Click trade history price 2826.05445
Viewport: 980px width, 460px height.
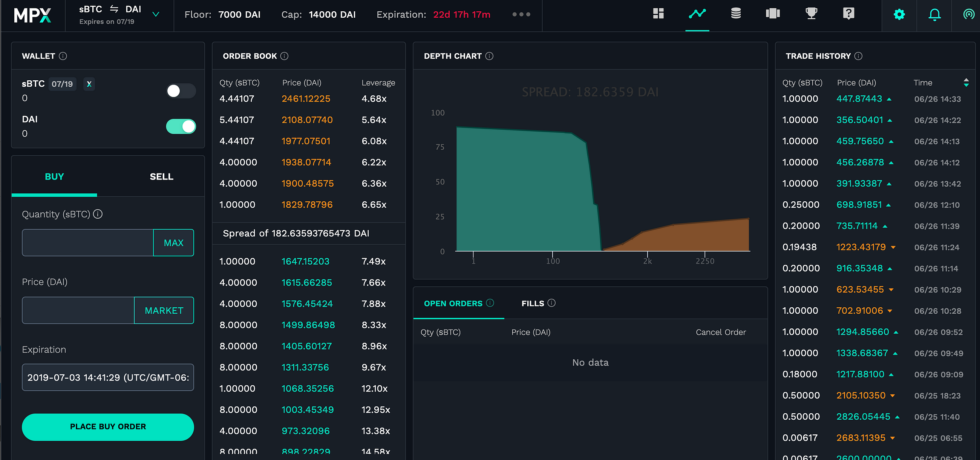pyautogui.click(x=863, y=417)
